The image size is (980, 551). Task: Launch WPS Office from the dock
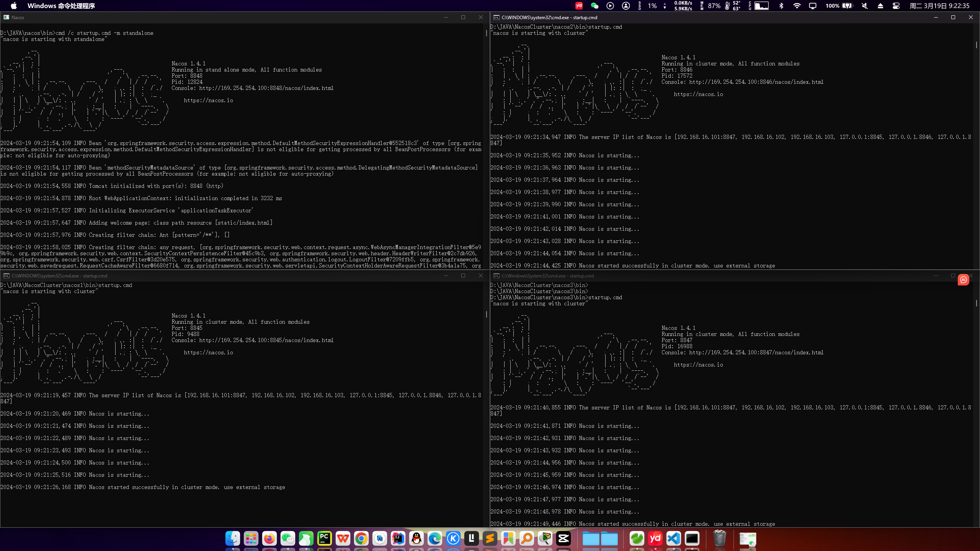[343, 538]
